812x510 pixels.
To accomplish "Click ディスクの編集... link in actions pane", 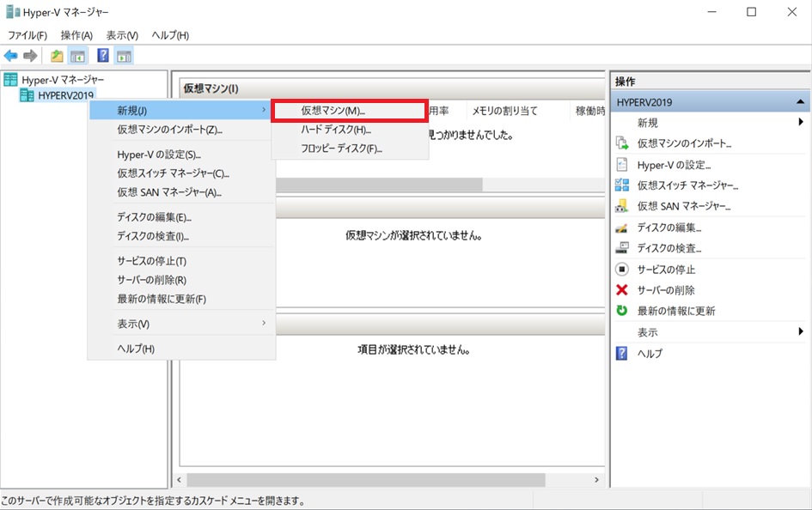I will 669,228.
